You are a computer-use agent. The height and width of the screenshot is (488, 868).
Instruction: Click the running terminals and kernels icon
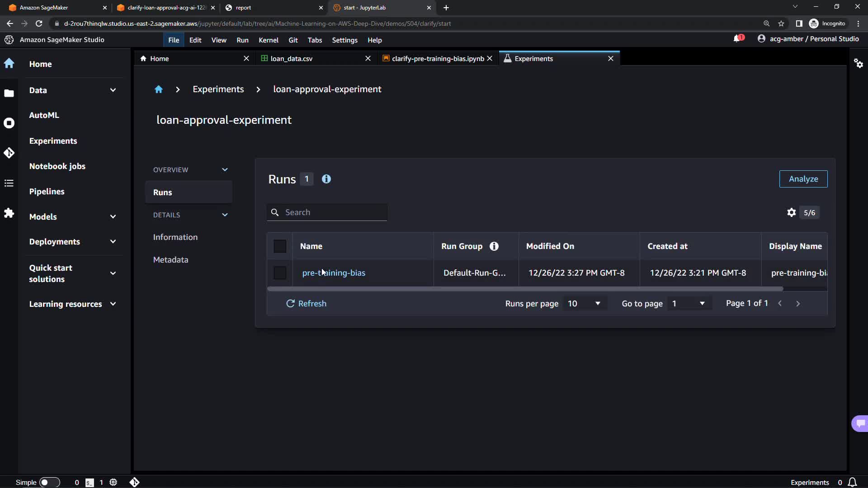(x=9, y=123)
